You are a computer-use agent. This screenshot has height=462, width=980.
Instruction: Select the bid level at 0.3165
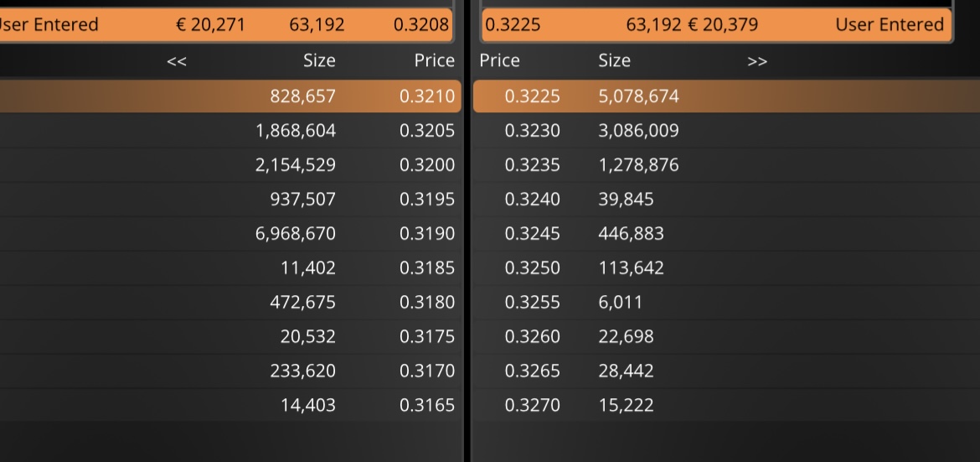pyautogui.click(x=230, y=405)
